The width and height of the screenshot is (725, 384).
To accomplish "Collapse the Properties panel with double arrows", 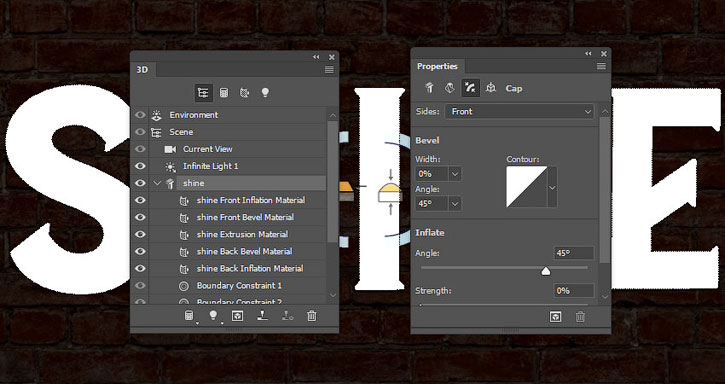I will (588, 54).
